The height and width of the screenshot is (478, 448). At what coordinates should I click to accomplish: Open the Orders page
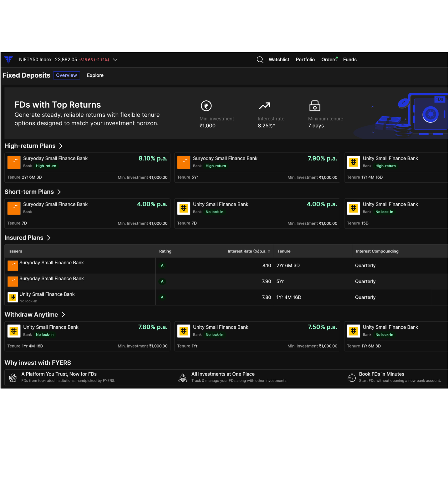point(329,59)
